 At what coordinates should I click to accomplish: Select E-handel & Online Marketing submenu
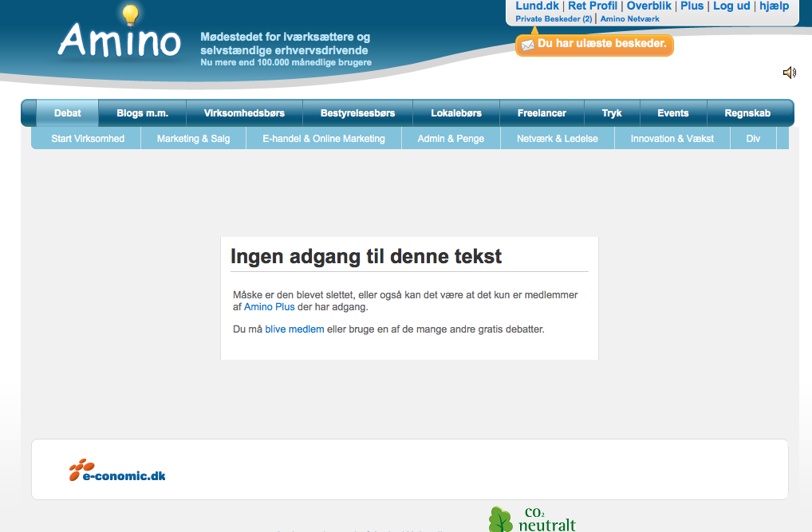click(324, 139)
